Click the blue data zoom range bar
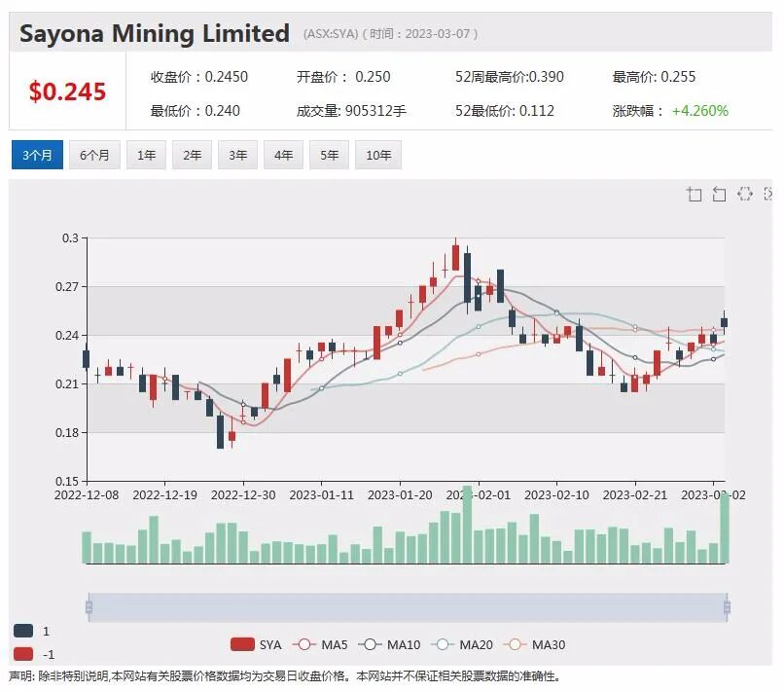 408,607
